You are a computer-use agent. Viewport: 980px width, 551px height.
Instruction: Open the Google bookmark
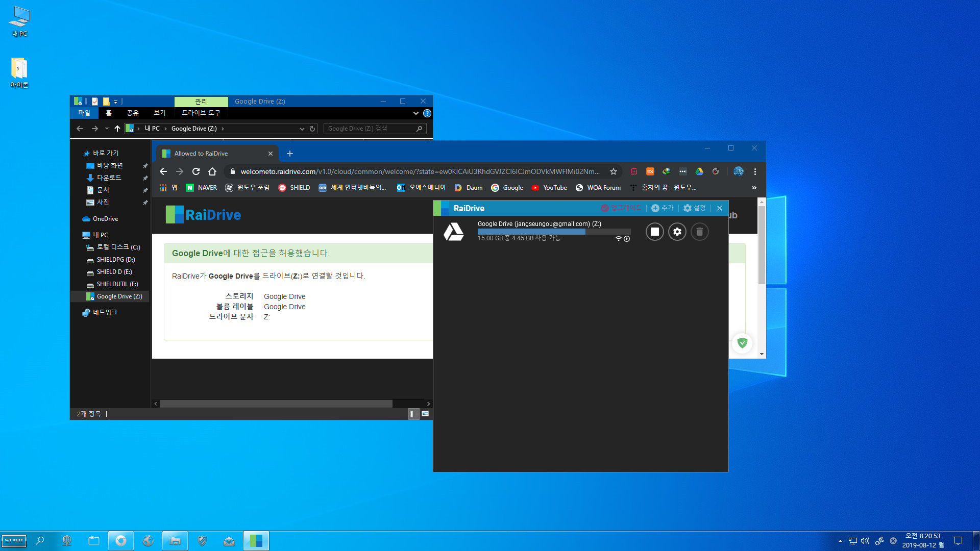click(507, 188)
